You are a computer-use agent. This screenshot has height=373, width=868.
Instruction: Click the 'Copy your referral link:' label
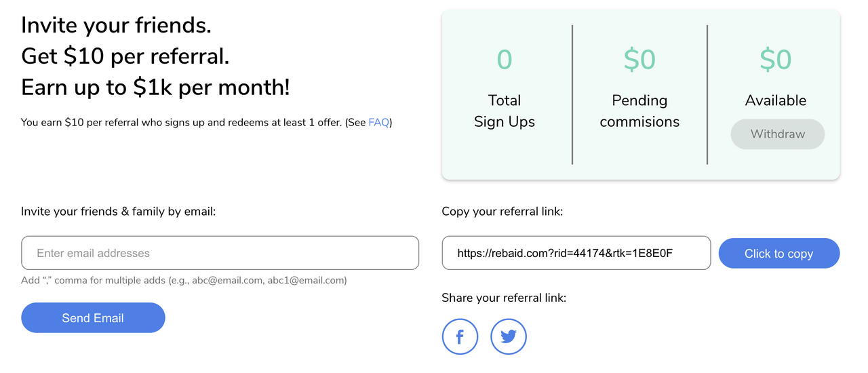(502, 212)
